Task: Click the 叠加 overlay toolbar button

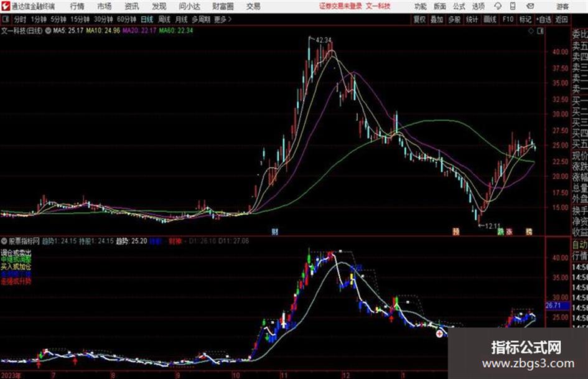Action: (437, 19)
